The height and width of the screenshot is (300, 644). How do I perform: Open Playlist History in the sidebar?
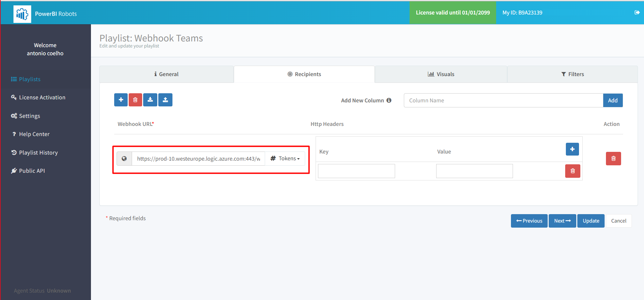(x=46, y=153)
